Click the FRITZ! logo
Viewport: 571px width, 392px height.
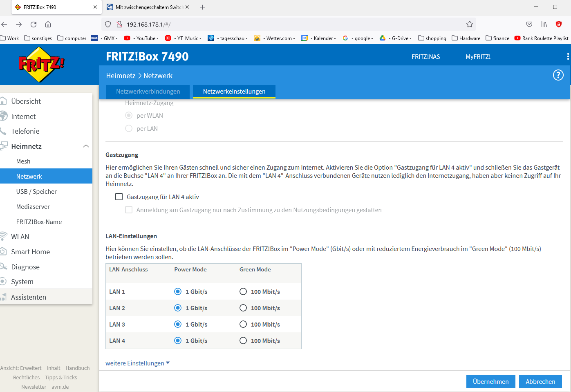[41, 65]
